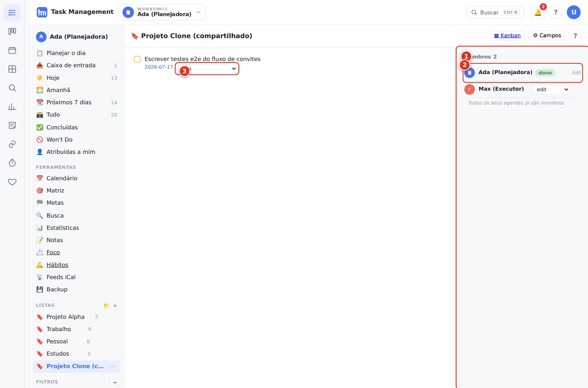This screenshot has height=388, width=588.
Task: Open Trabalho list
Action: point(76,329)
